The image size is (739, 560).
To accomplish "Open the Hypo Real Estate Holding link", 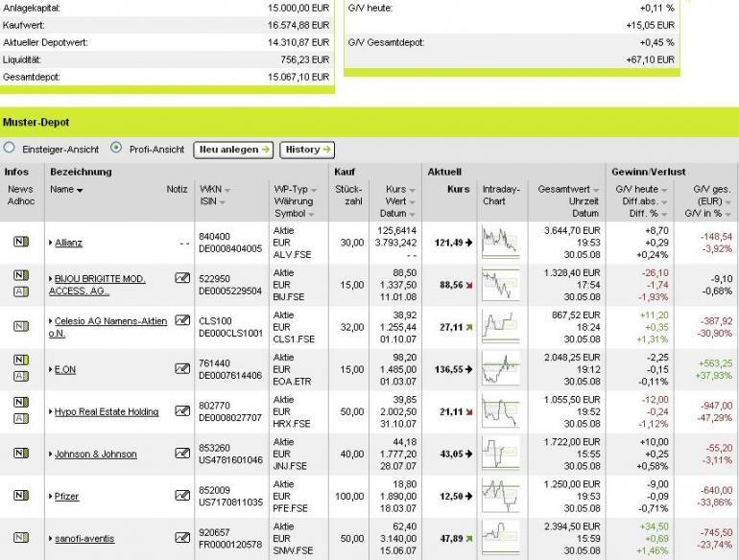I will click(x=107, y=411).
